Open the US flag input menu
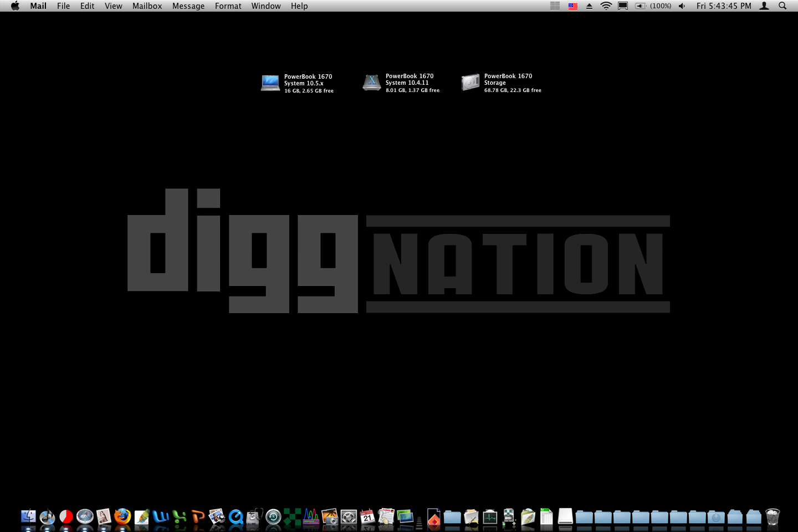The width and height of the screenshot is (798, 532). pyautogui.click(x=573, y=6)
